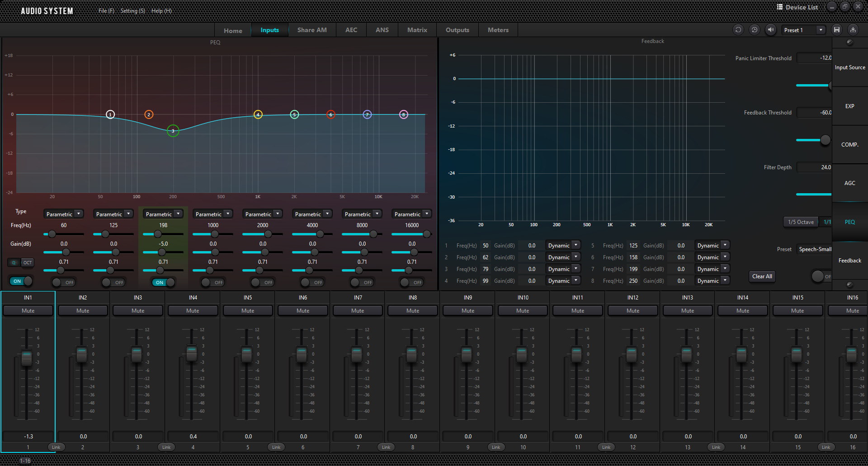Click the speaker volume icon
The width and height of the screenshot is (868, 466).
(771, 30)
